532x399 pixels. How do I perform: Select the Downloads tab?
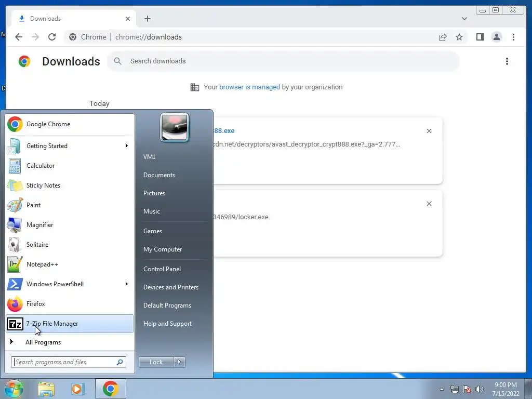pyautogui.click(x=74, y=19)
